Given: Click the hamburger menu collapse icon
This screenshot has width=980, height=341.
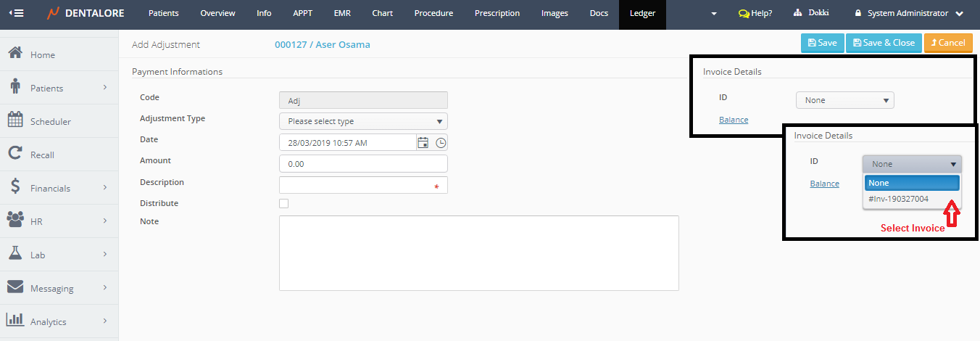Looking at the screenshot, I should [x=15, y=14].
